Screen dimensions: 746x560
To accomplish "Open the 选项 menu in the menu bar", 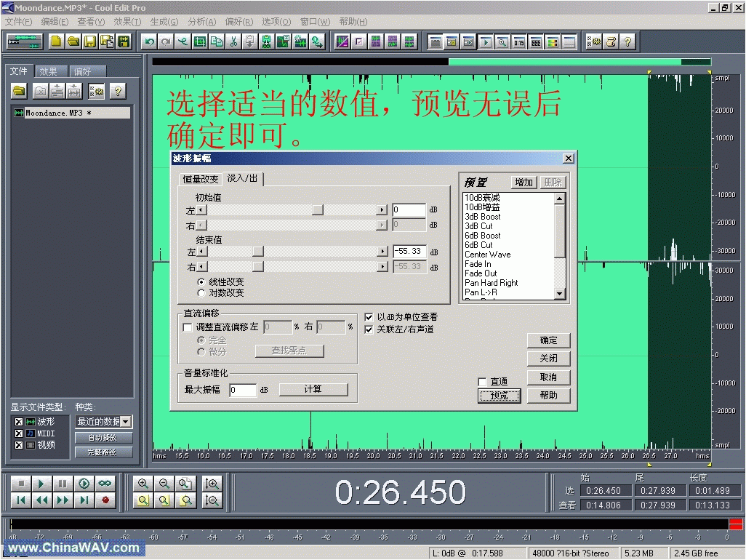I will (x=276, y=22).
